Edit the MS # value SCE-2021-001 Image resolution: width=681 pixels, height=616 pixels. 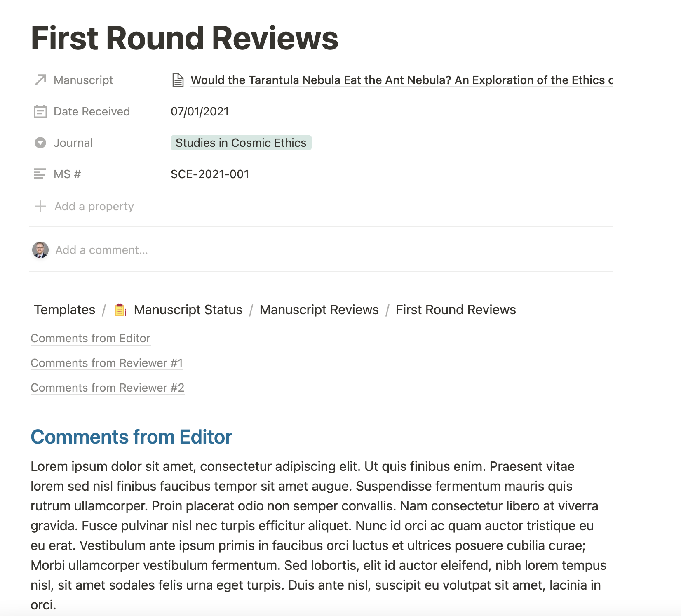(210, 174)
